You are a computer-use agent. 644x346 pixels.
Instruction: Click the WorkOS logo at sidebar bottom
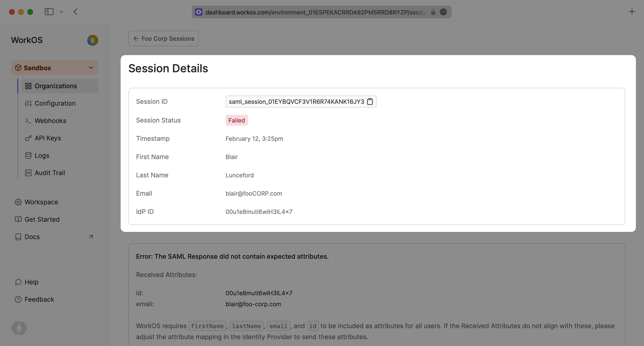point(19,328)
